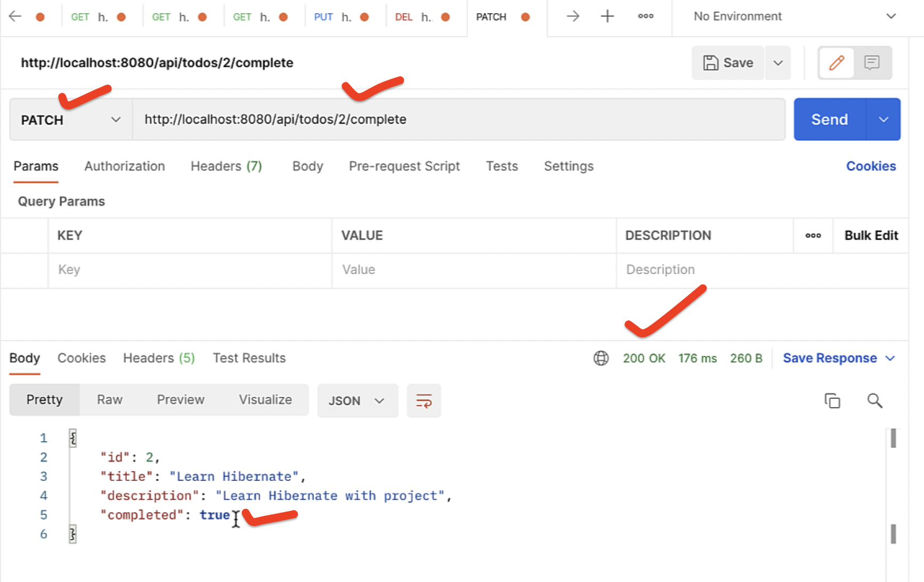This screenshot has height=582, width=924.
Task: Create a new request tab with plus icon
Action: [607, 16]
